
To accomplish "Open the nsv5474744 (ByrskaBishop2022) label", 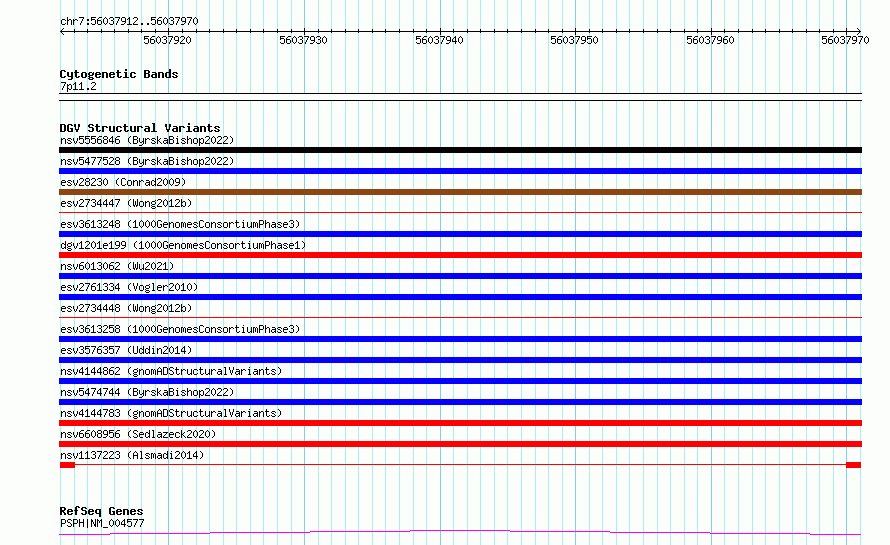I will point(147,392).
